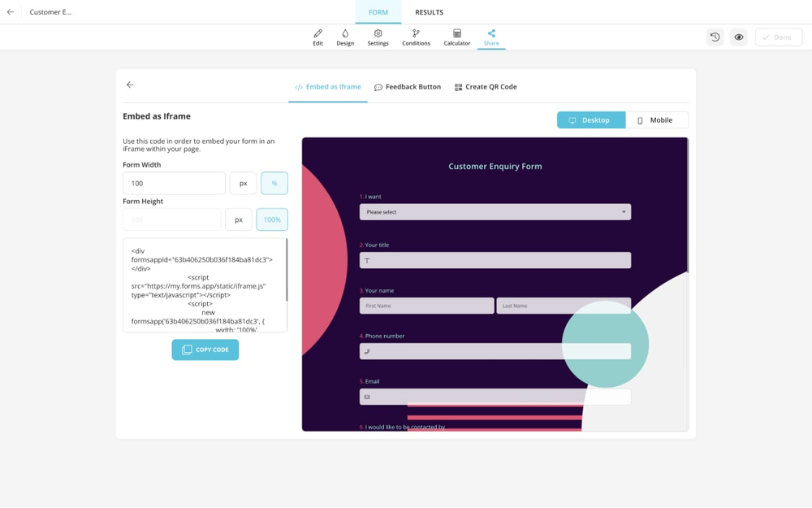This screenshot has height=508, width=812.
Task: Switch preview to Mobile view
Action: coord(656,120)
